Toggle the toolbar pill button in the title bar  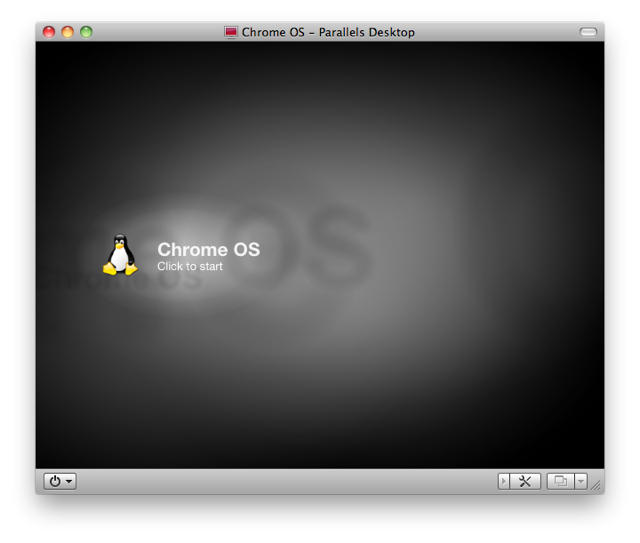click(x=588, y=32)
